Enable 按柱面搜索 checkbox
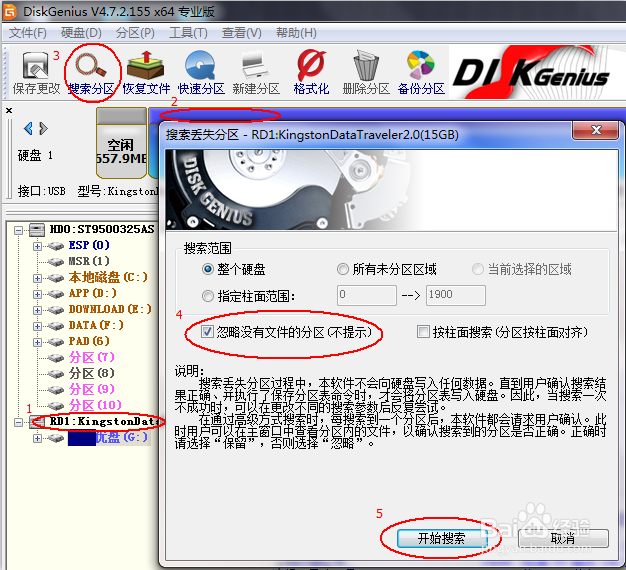 pyautogui.click(x=423, y=331)
